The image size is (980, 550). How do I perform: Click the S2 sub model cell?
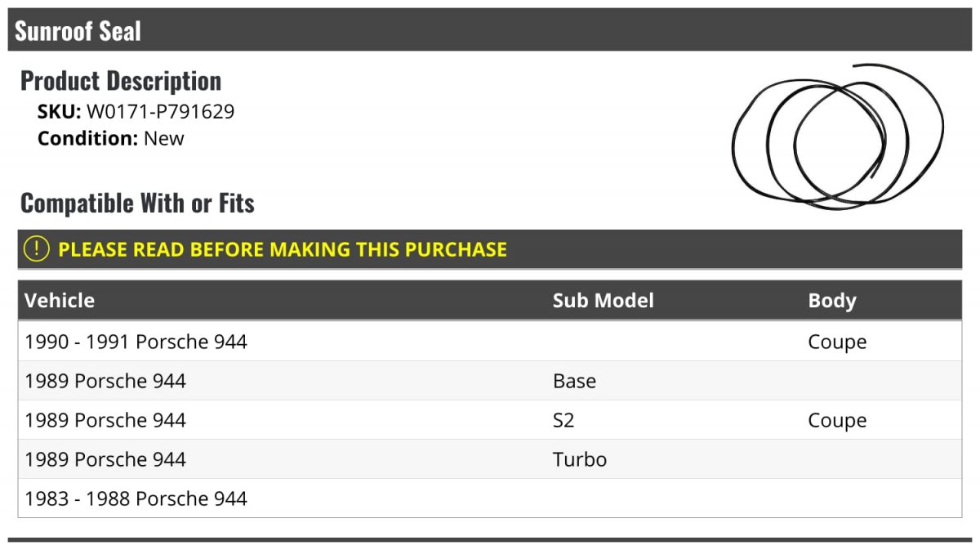click(563, 420)
